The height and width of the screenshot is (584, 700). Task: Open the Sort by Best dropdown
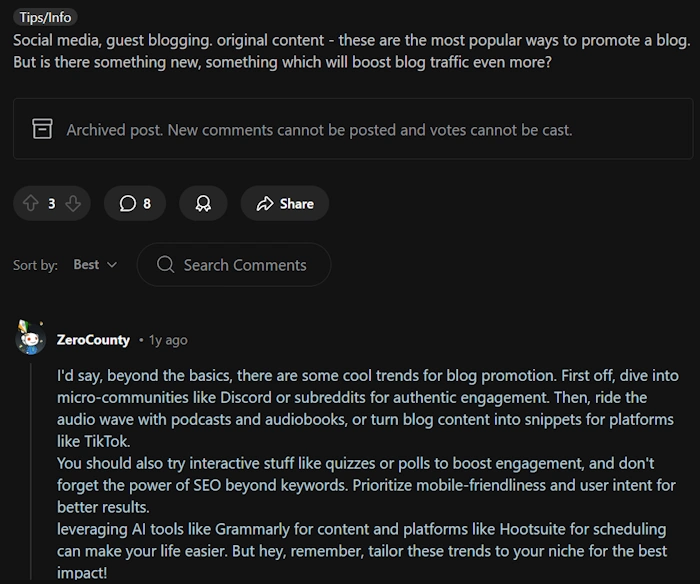coord(95,265)
